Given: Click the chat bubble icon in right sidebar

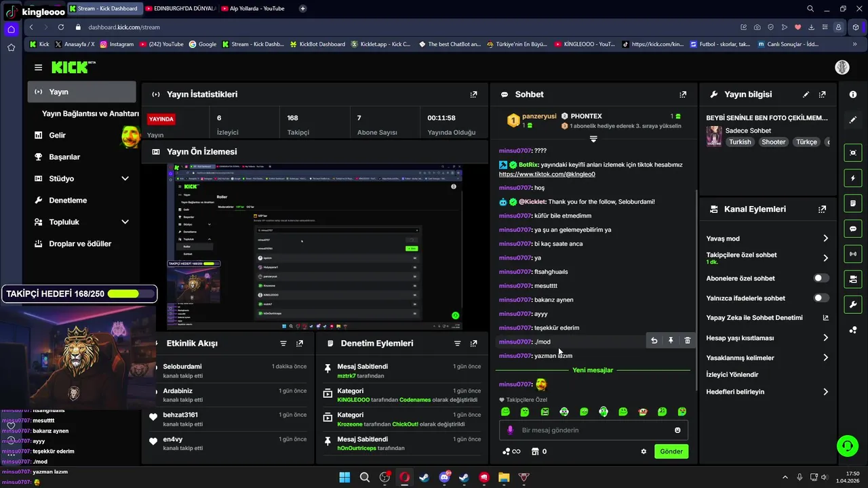Looking at the screenshot, I should (x=853, y=229).
